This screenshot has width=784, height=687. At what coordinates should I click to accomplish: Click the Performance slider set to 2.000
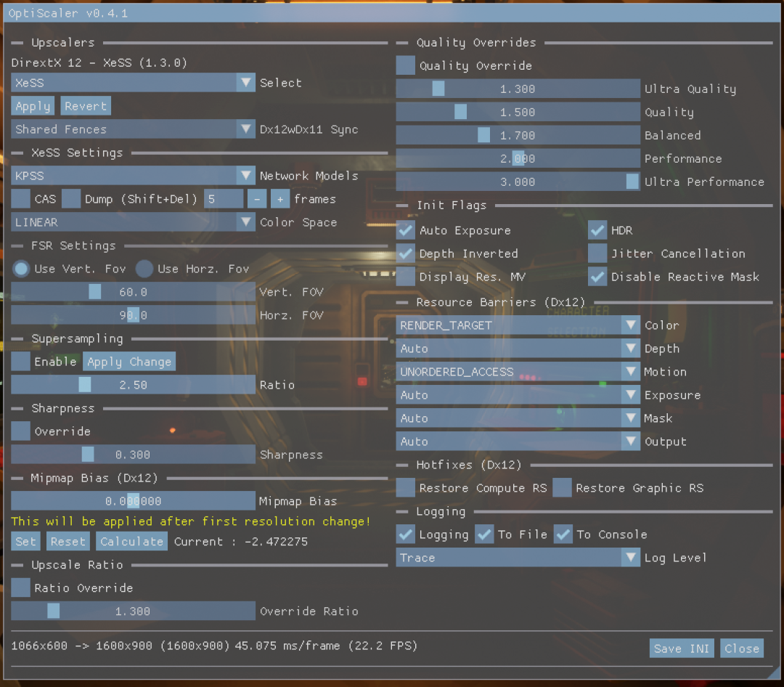518,158
